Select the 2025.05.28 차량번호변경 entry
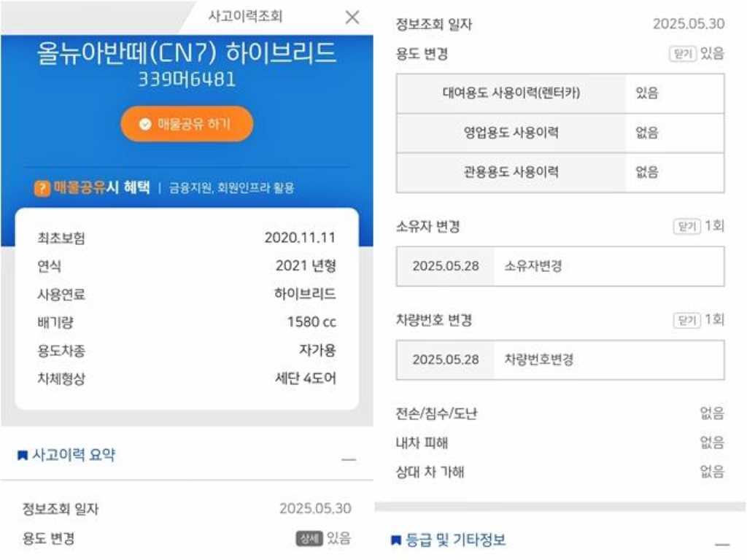 tap(560, 360)
